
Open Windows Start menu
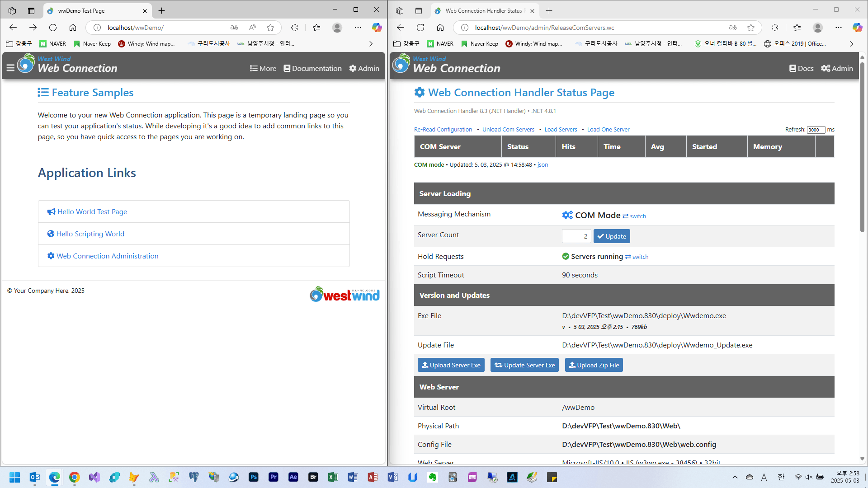15,477
